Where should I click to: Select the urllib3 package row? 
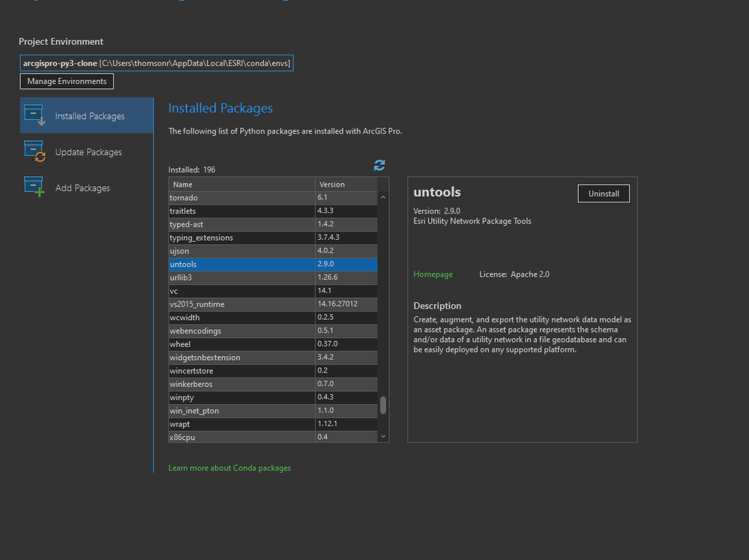241,278
